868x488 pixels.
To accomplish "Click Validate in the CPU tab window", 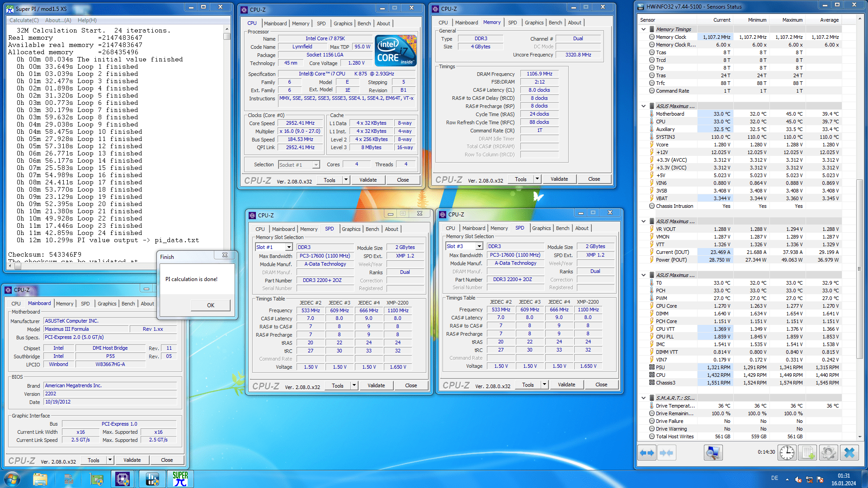I will point(368,180).
